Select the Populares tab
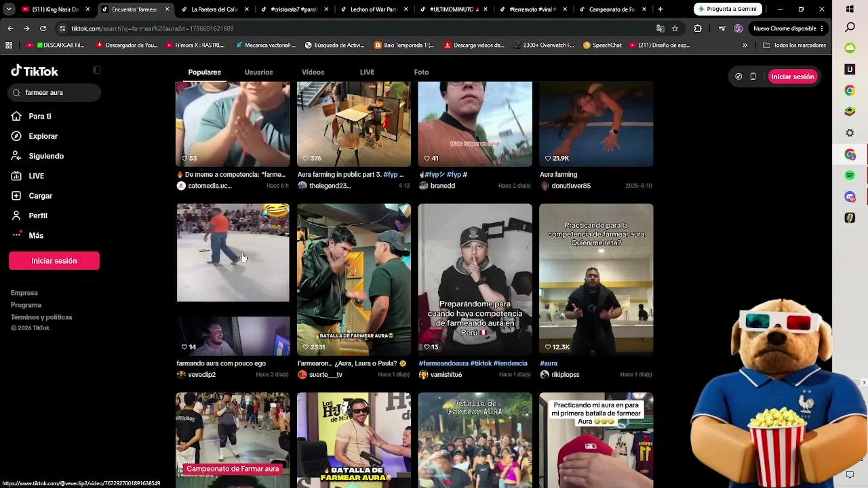 coord(204,73)
